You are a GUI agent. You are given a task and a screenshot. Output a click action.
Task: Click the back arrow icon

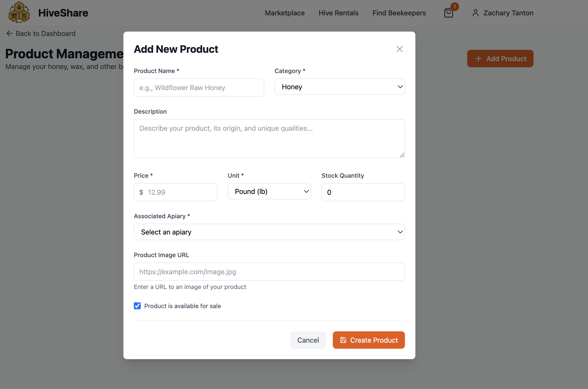coord(9,34)
